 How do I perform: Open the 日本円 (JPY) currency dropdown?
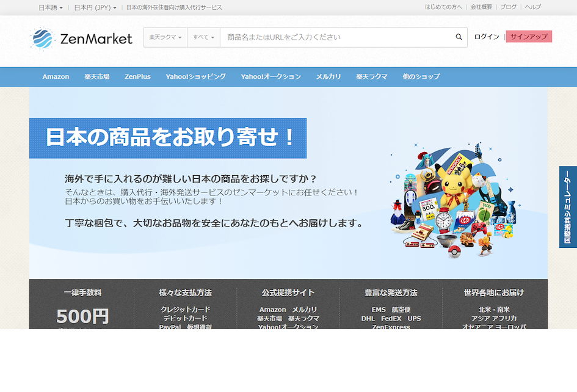(95, 7)
